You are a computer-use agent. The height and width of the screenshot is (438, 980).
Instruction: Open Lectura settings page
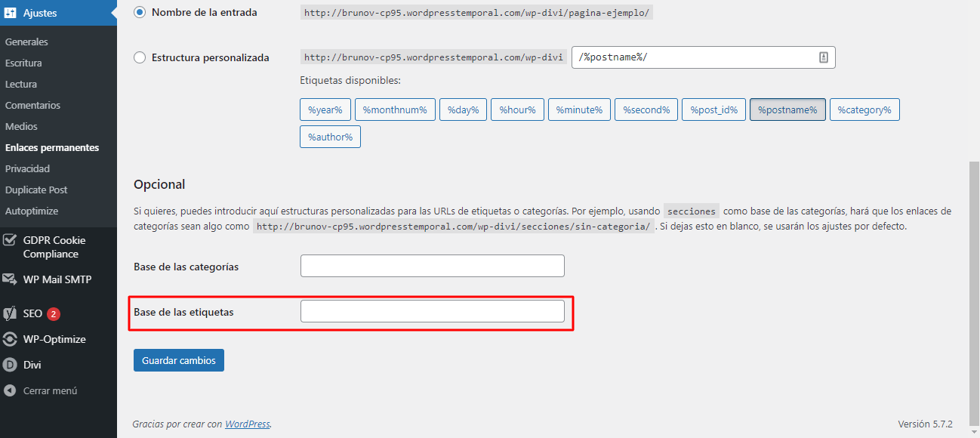[21, 84]
